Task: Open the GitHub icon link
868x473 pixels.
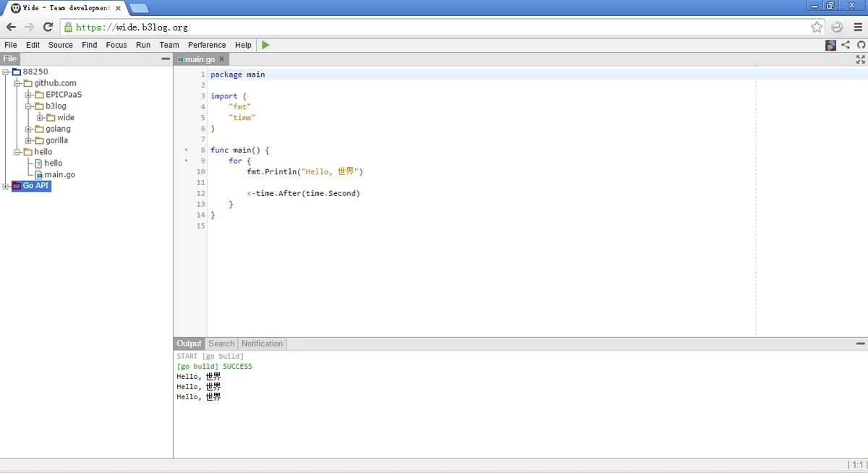Action: coord(861,45)
